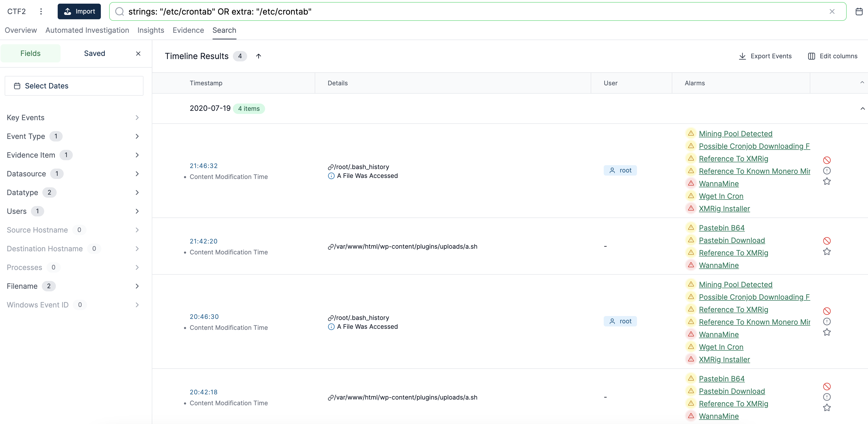Click the info alert icon for the 21:46:32 event
868x424 pixels.
click(827, 171)
